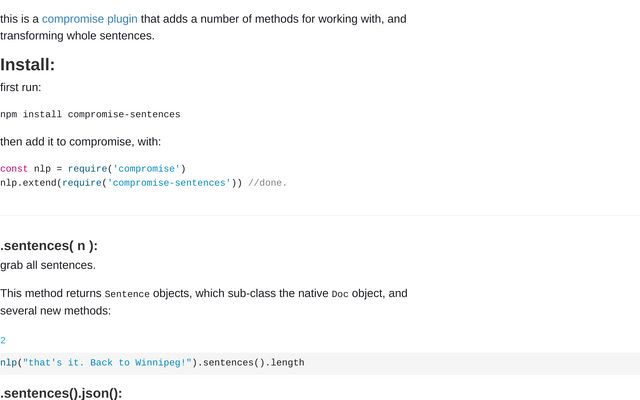Click the "that's it. Back to Winnipeg!" string

point(107,363)
